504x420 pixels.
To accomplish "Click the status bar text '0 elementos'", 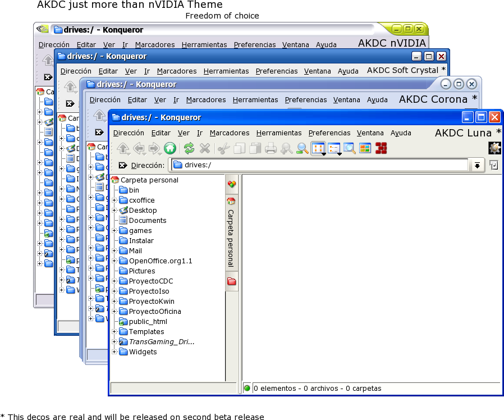I will pos(275,389).
